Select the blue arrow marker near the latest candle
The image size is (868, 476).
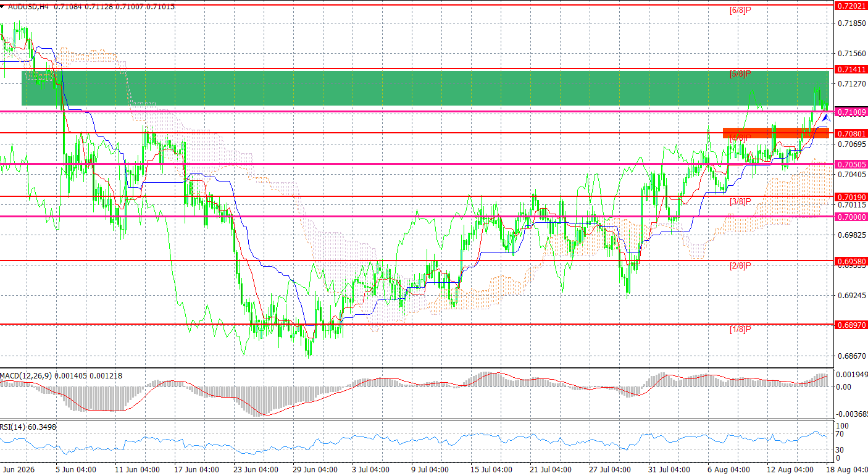click(x=825, y=117)
